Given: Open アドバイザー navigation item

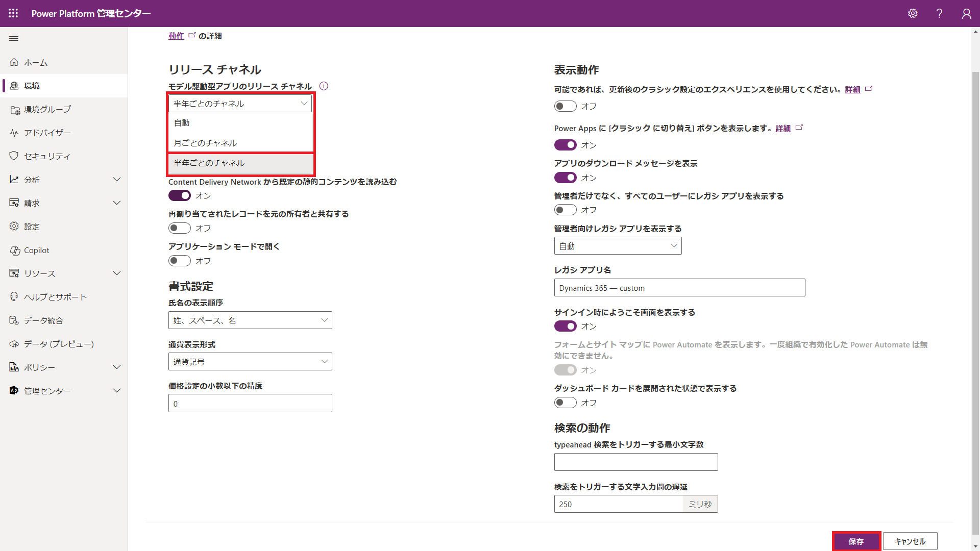Looking at the screenshot, I should pyautogui.click(x=64, y=133).
